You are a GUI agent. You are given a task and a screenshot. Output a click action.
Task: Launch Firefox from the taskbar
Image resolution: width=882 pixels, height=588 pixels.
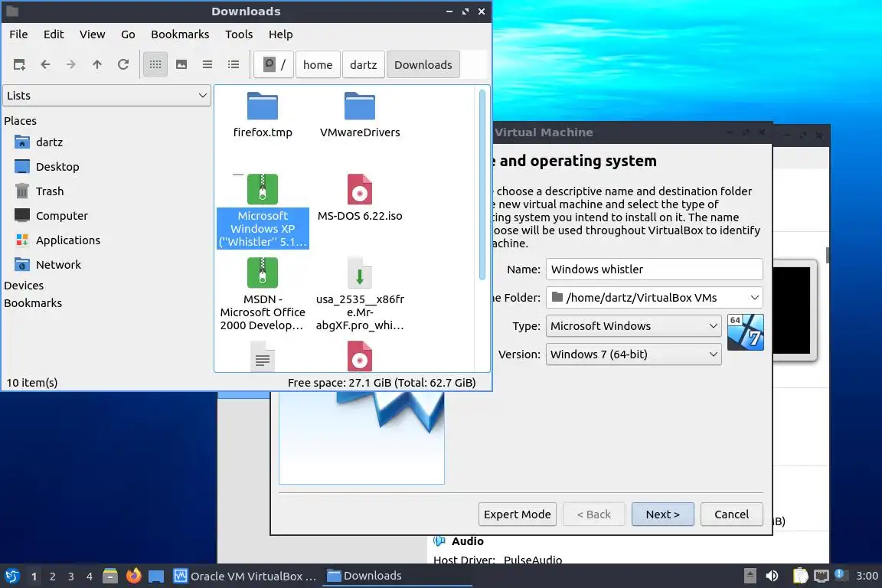click(x=133, y=577)
